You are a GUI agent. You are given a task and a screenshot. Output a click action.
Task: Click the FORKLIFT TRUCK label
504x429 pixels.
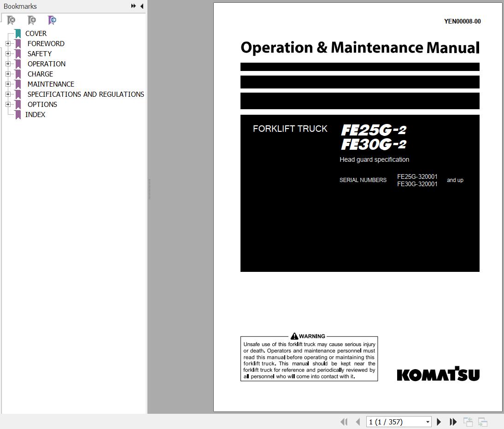click(290, 129)
